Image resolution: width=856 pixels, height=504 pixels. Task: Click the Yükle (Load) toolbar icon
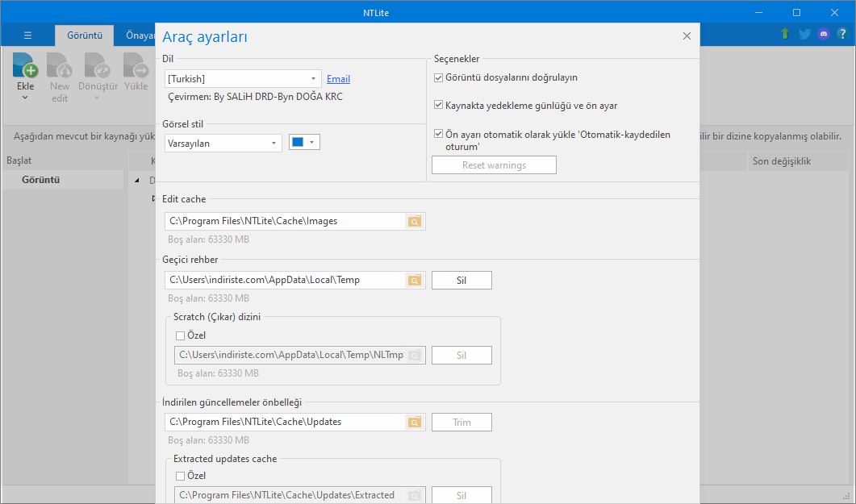[x=136, y=65]
